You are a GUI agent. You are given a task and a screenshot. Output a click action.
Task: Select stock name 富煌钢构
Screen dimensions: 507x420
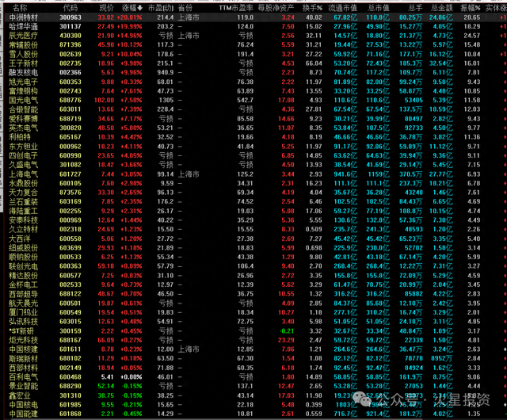pyautogui.click(x=23, y=91)
